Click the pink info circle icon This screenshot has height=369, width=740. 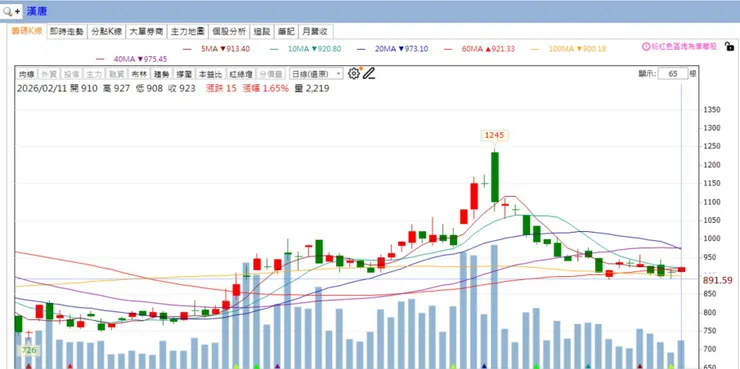click(646, 46)
